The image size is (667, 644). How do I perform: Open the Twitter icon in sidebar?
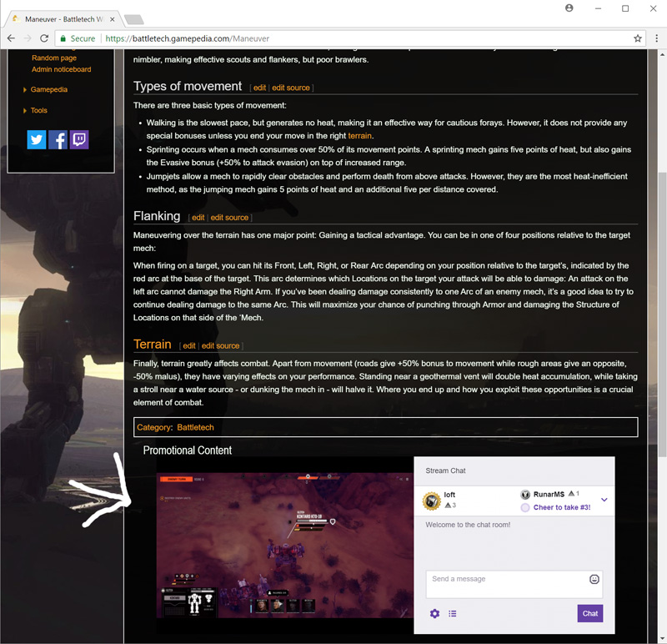(37, 139)
